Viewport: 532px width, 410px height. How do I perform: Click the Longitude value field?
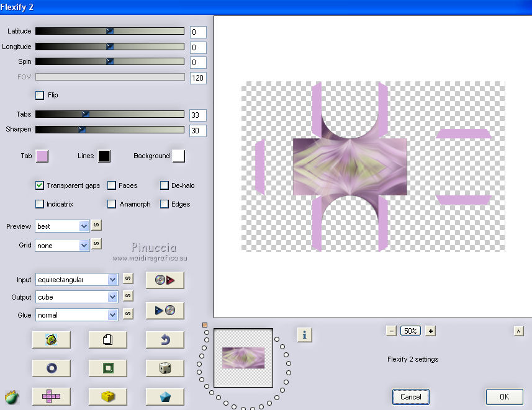(198, 48)
